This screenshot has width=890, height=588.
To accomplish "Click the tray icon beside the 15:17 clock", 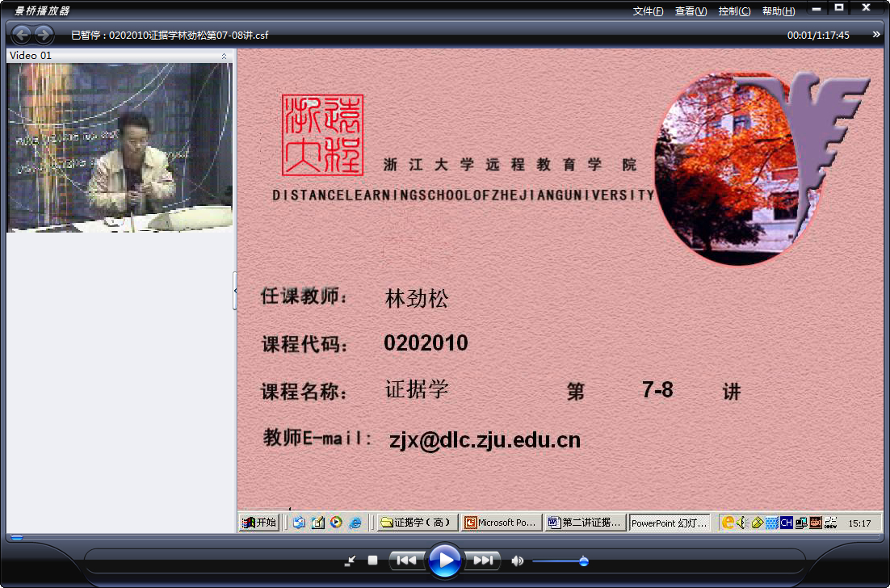I will click(830, 522).
